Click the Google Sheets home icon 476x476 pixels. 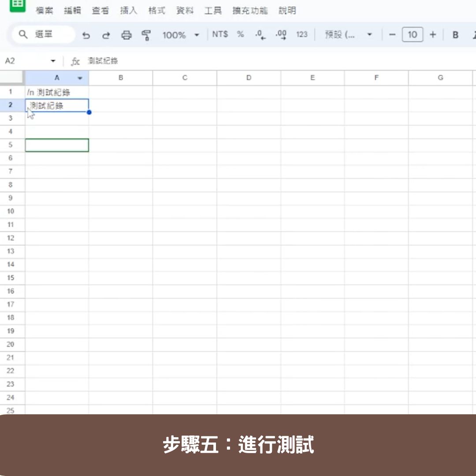pos(18,5)
